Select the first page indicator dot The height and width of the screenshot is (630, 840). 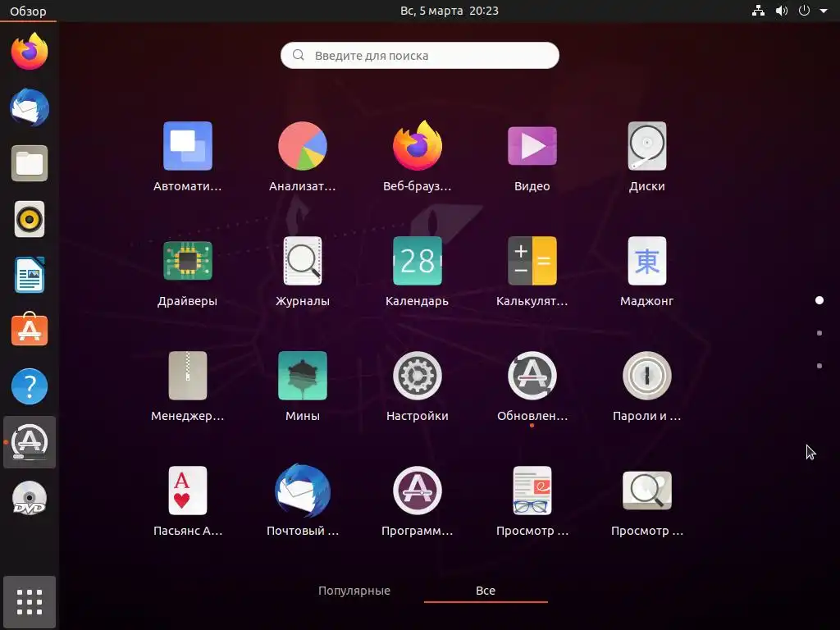(x=819, y=300)
